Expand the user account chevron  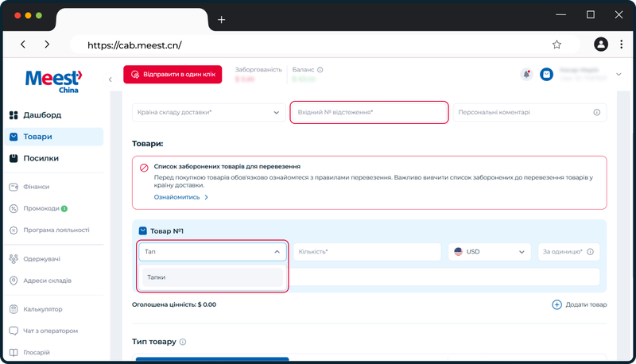[619, 74]
